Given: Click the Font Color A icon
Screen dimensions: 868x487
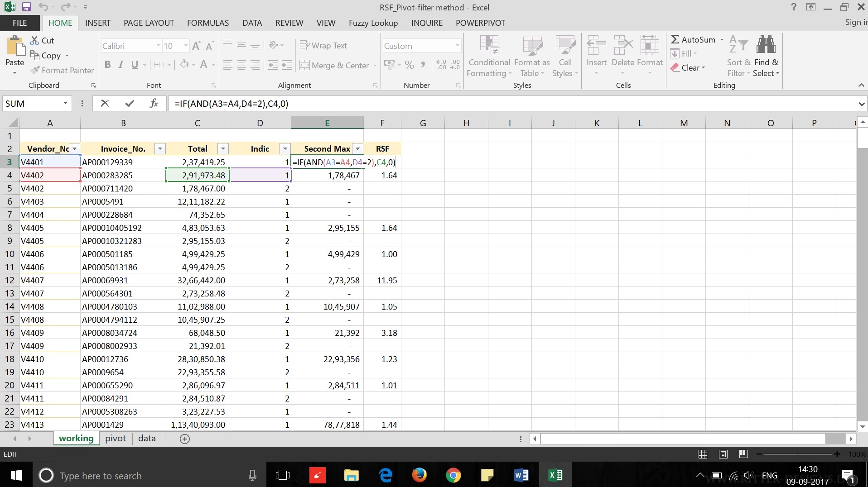Looking at the screenshot, I should pos(204,65).
